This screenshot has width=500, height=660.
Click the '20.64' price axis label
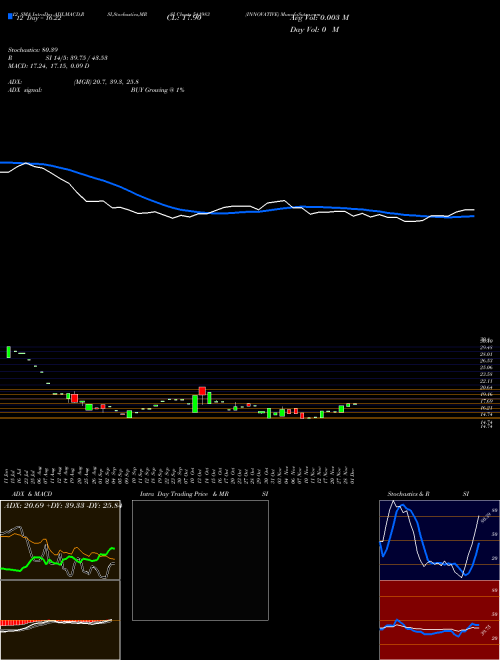(x=487, y=387)
